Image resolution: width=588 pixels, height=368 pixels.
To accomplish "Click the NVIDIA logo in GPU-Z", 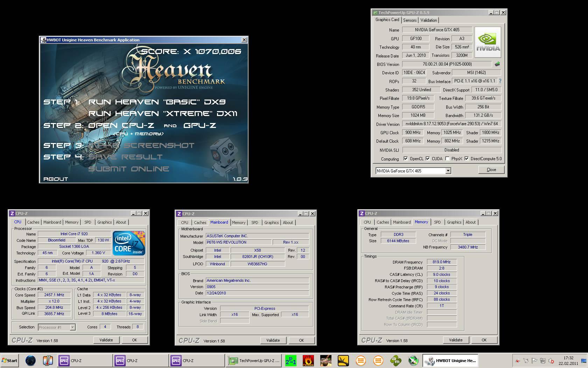I will [x=488, y=42].
